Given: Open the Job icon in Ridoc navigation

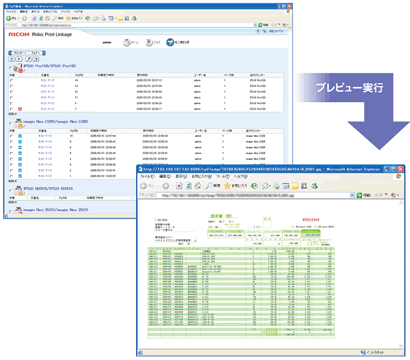Looking at the screenshot, I should click(148, 43).
